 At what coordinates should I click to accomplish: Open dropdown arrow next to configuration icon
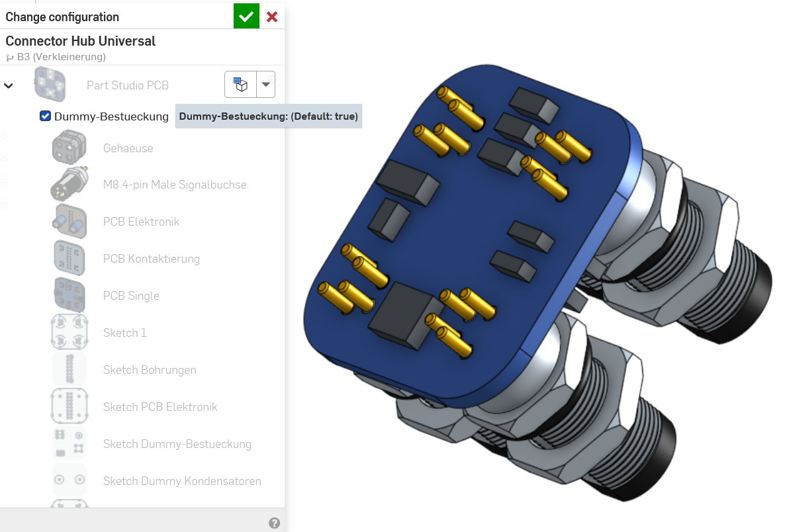click(x=266, y=84)
